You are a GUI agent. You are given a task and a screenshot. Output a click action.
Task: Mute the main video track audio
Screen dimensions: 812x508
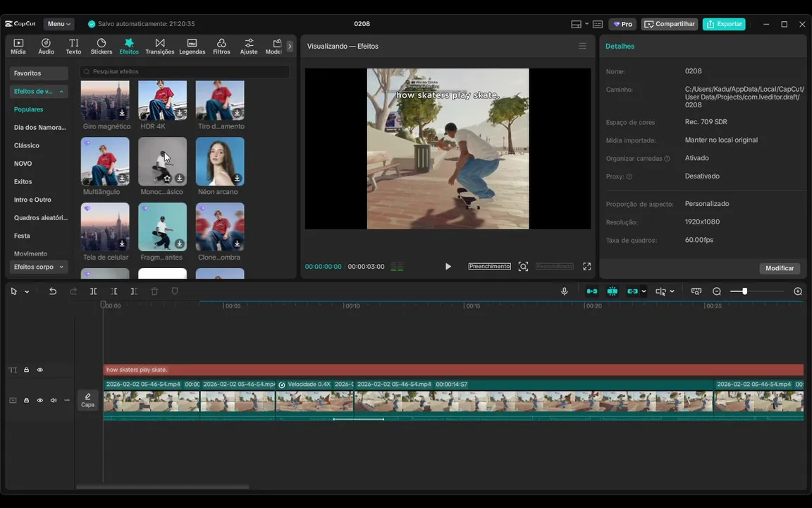(54, 400)
